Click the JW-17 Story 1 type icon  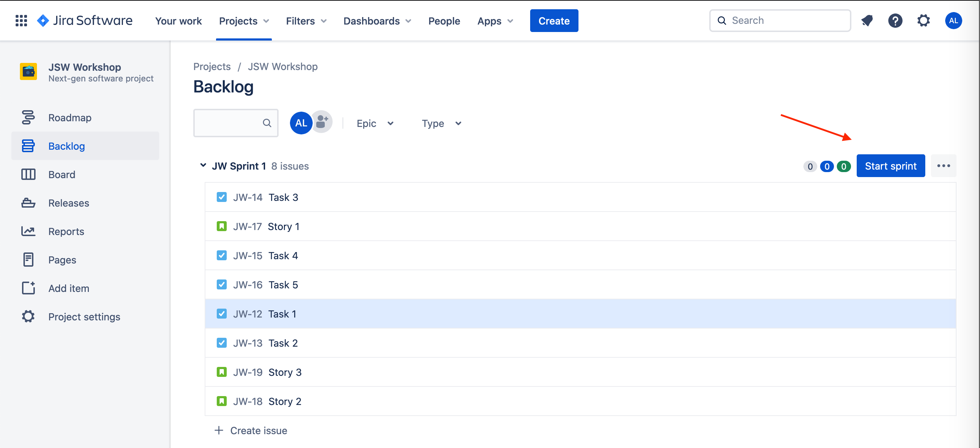(221, 226)
